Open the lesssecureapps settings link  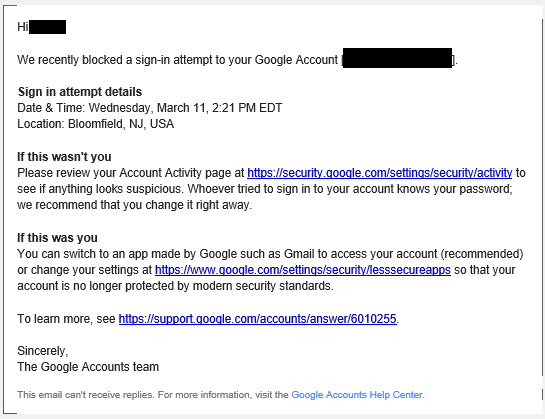coord(303,270)
